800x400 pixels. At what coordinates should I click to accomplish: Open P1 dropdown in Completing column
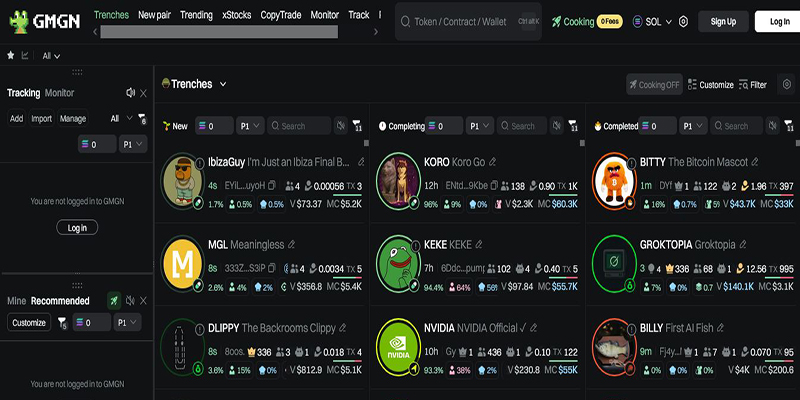480,126
